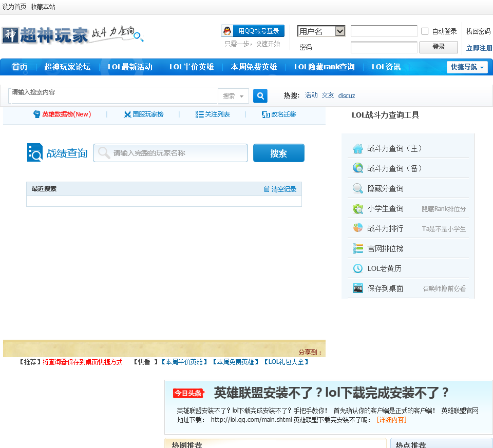493x448 pixels.
Task: Click the globe icon beside 战斗力查询（备）
Action: click(358, 168)
